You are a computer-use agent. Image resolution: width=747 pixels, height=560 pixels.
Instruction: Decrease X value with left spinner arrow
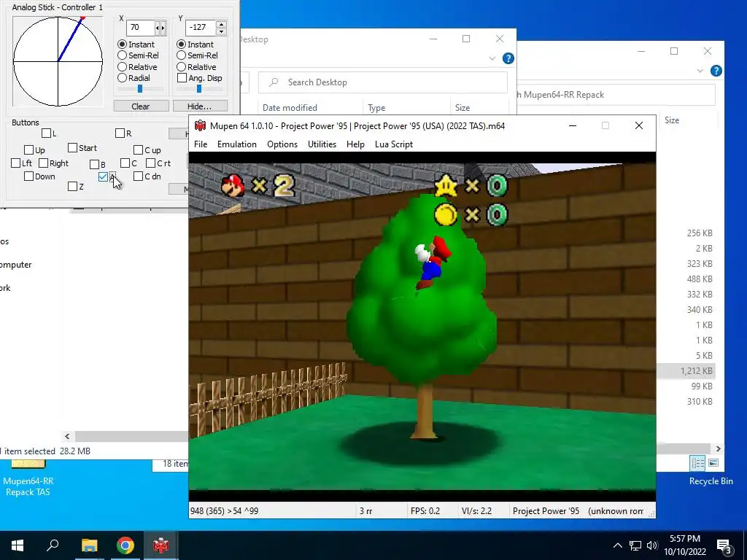click(158, 28)
